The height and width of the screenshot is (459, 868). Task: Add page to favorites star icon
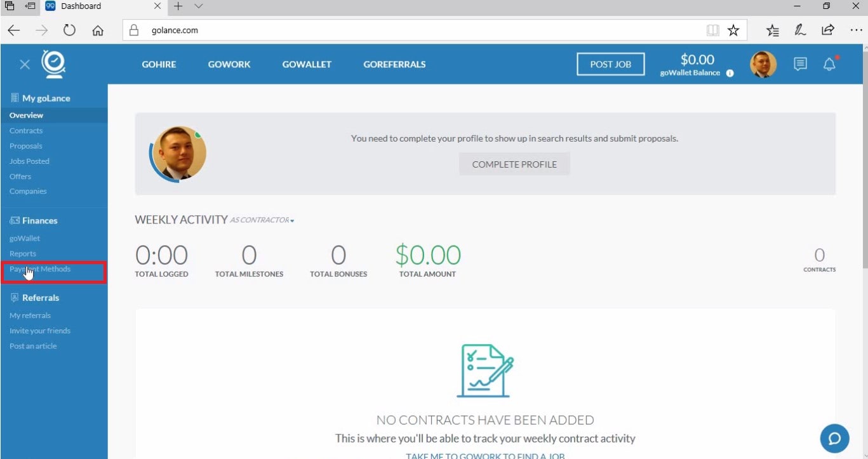click(733, 30)
